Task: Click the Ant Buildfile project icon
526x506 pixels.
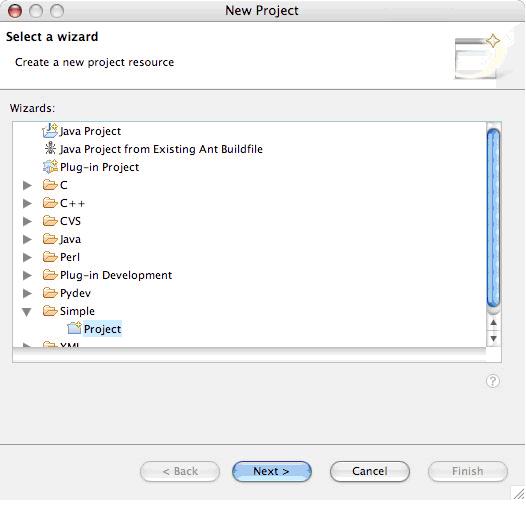Action: [x=50, y=148]
